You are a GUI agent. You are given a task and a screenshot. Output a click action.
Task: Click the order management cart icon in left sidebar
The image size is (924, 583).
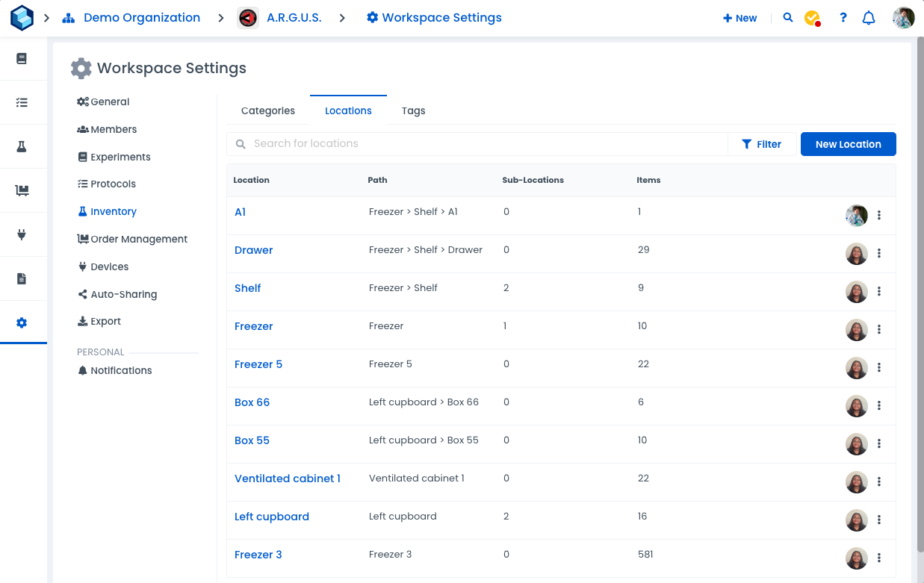(22, 191)
